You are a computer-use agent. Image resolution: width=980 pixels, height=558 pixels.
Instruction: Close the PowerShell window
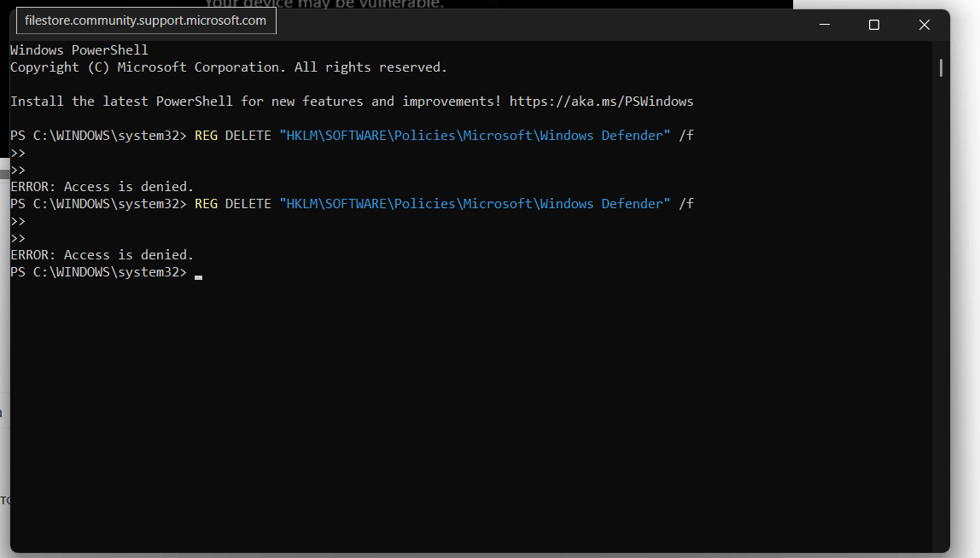(924, 25)
